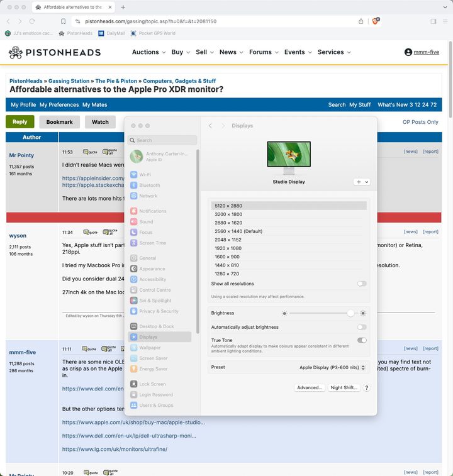Open a new browser tab
Image resolution: width=453 pixels, height=476 pixels.
[x=123, y=7]
